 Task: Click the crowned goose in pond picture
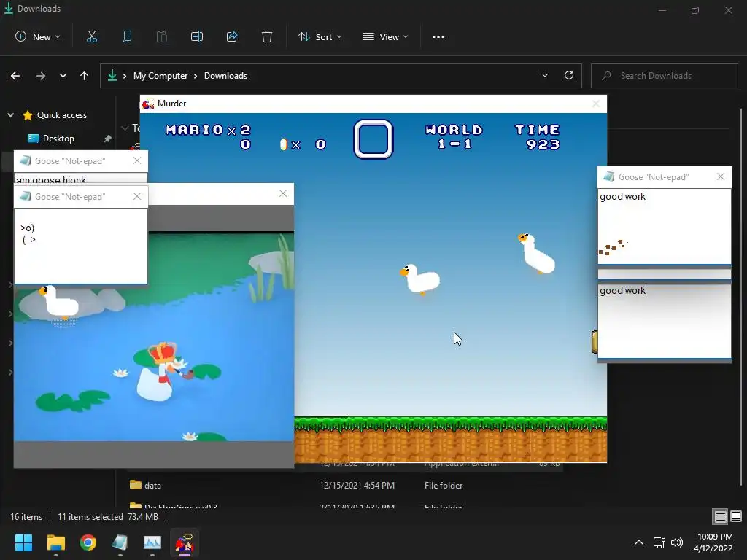coord(159,372)
